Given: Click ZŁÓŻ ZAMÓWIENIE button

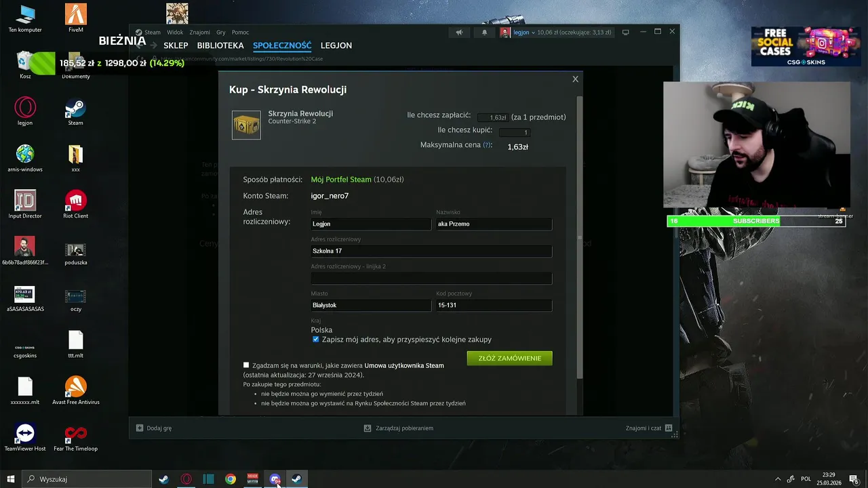Looking at the screenshot, I should coord(509,358).
